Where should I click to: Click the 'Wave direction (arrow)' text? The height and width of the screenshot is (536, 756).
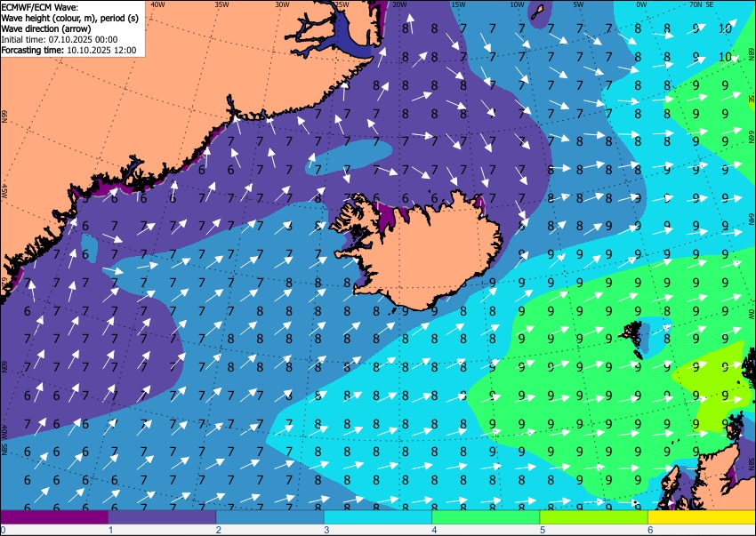click(x=46, y=28)
